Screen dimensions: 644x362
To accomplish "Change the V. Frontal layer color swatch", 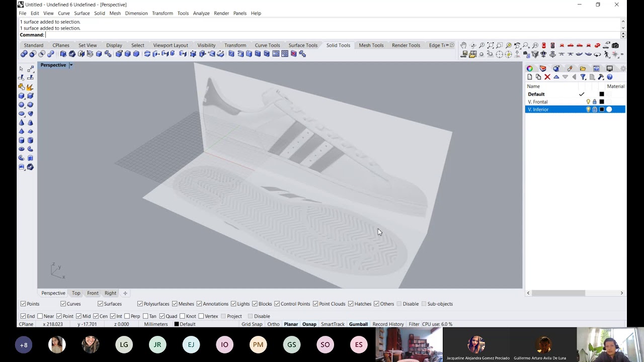I will click(x=602, y=102).
